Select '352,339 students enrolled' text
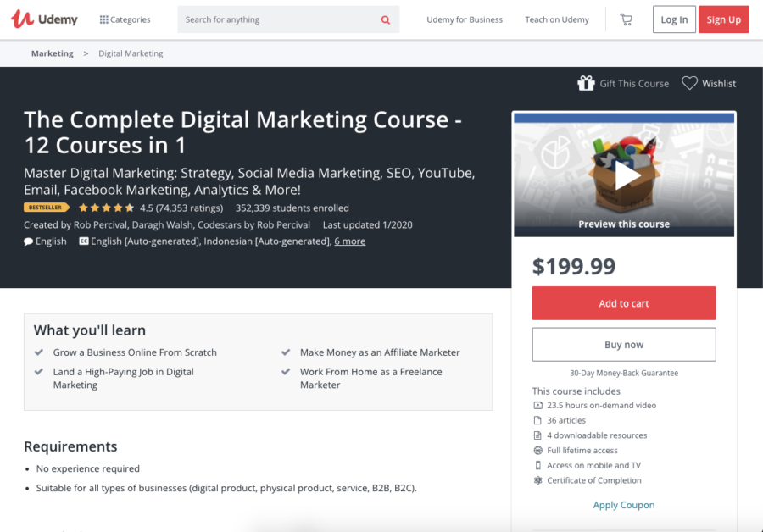 pyautogui.click(x=292, y=208)
